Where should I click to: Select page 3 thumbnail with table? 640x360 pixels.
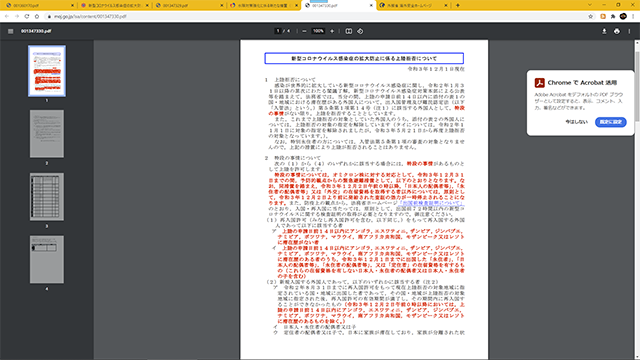pos(47,196)
